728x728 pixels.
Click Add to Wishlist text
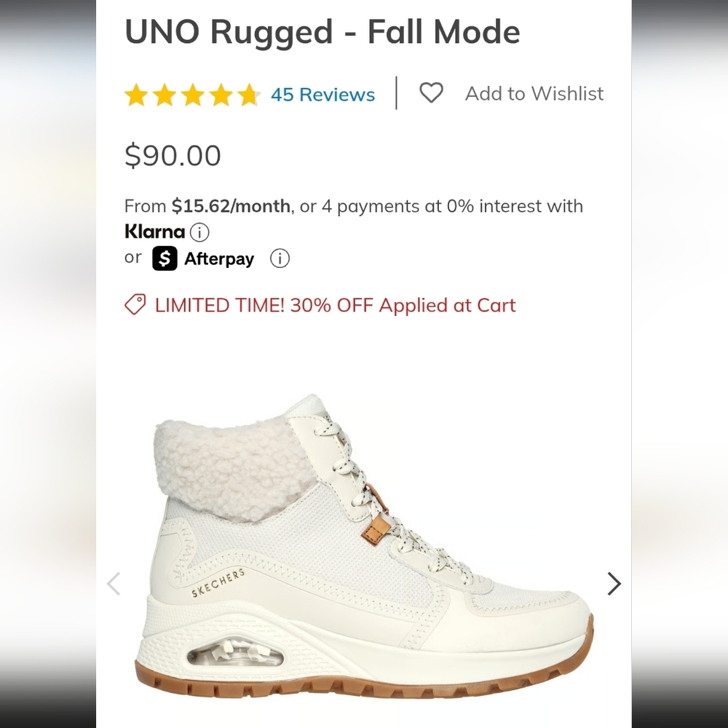click(534, 93)
